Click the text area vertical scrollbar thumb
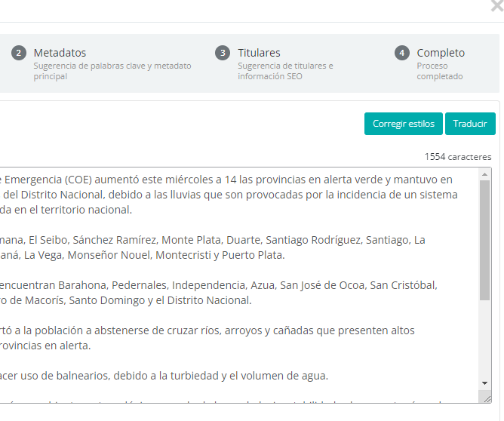 tap(485, 238)
